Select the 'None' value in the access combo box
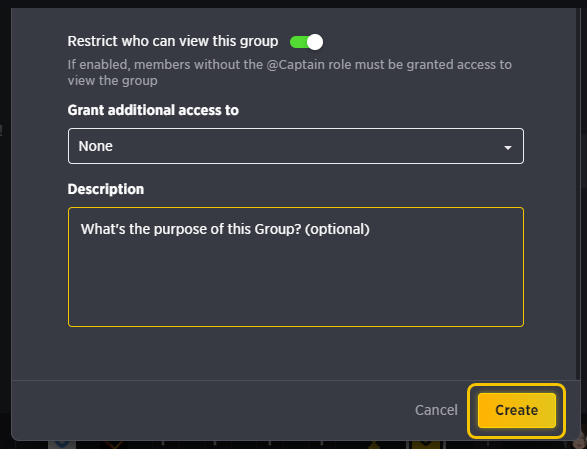Viewport: 587px width, 449px height. coord(95,146)
